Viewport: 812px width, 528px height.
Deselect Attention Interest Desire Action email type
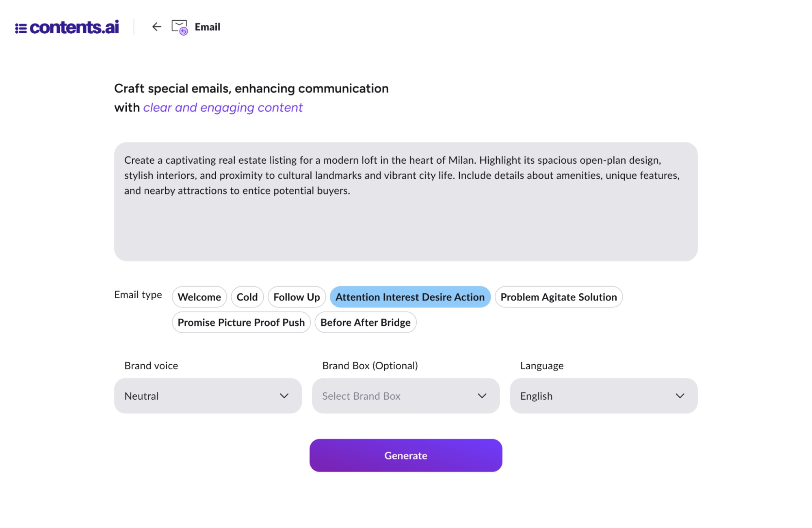coord(409,297)
